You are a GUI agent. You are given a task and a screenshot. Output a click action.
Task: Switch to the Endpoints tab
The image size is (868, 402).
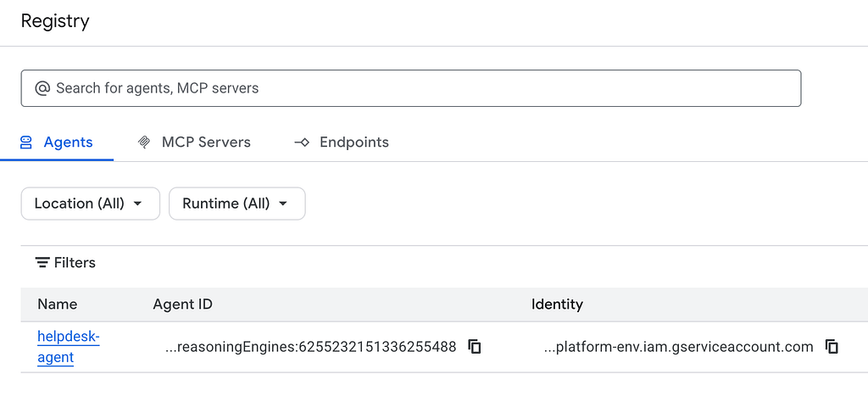pos(341,142)
